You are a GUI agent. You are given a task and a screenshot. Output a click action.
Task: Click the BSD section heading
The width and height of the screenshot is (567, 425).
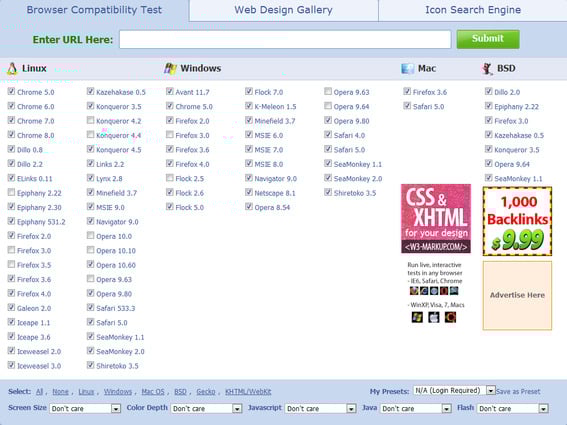click(x=506, y=68)
